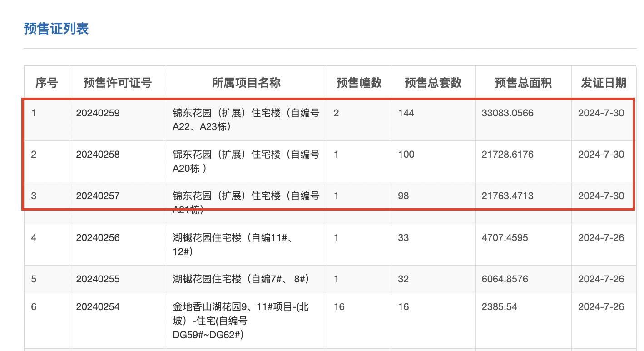
Task: Select permit number 20240259
Action: (98, 113)
